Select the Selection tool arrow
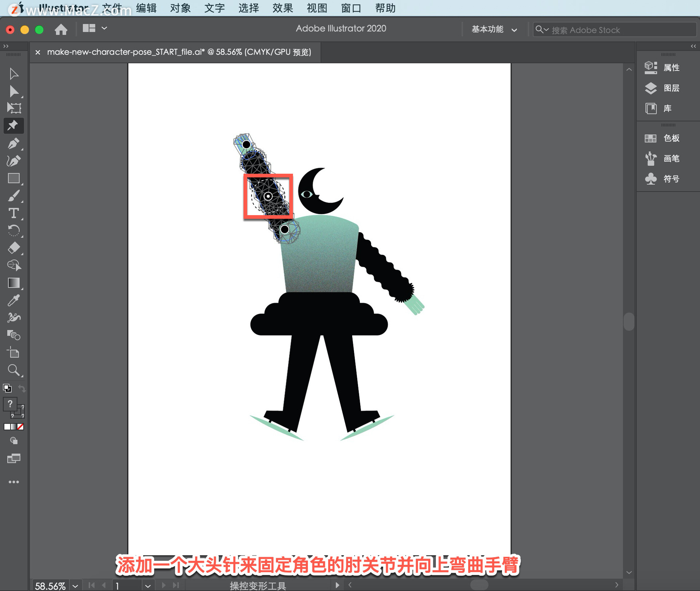This screenshot has width=700, height=591. (x=14, y=74)
